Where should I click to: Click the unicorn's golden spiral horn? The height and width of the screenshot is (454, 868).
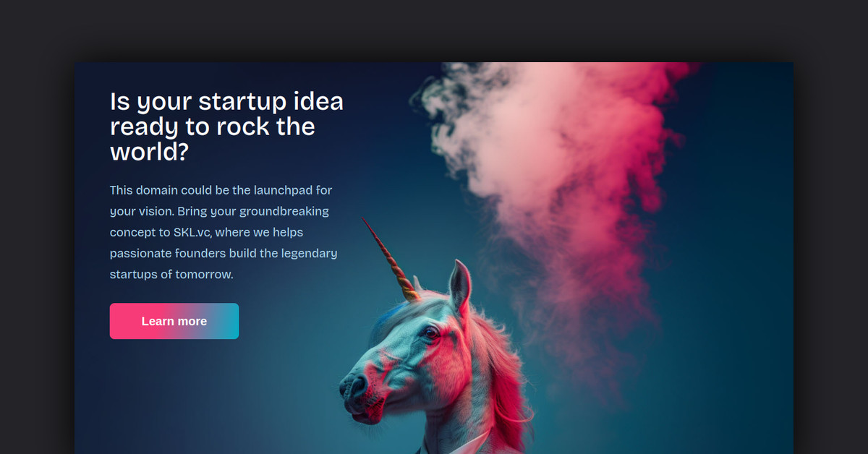tap(391, 259)
